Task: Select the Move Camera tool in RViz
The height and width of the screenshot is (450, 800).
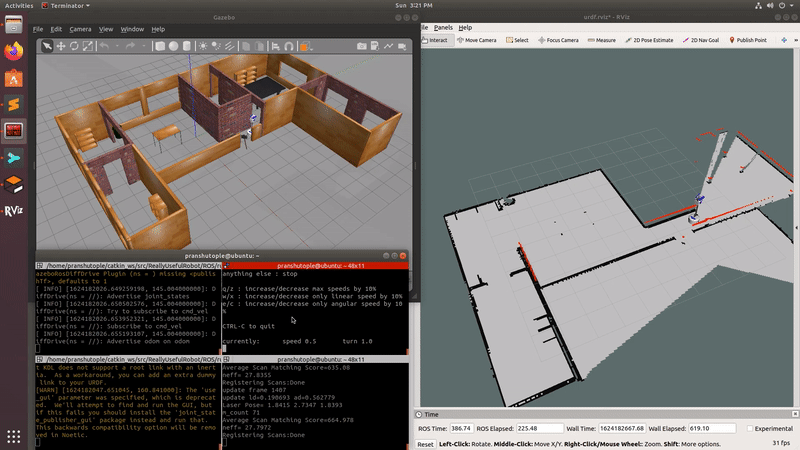Action: pyautogui.click(x=477, y=40)
